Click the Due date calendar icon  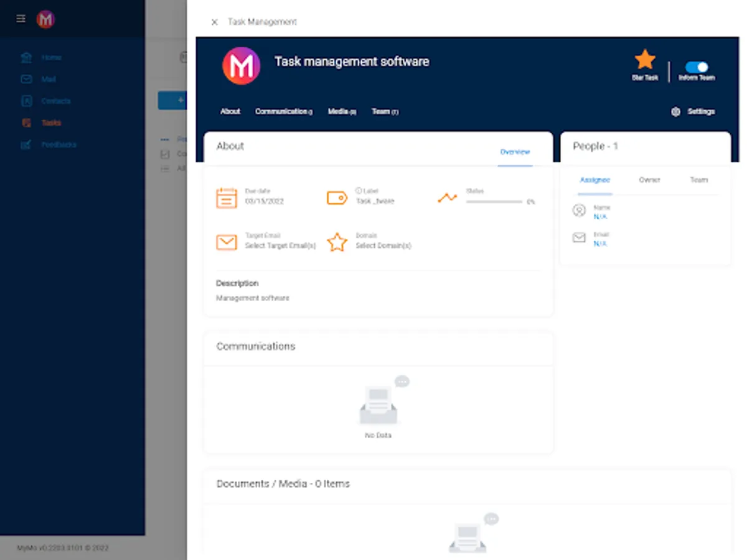[227, 198]
